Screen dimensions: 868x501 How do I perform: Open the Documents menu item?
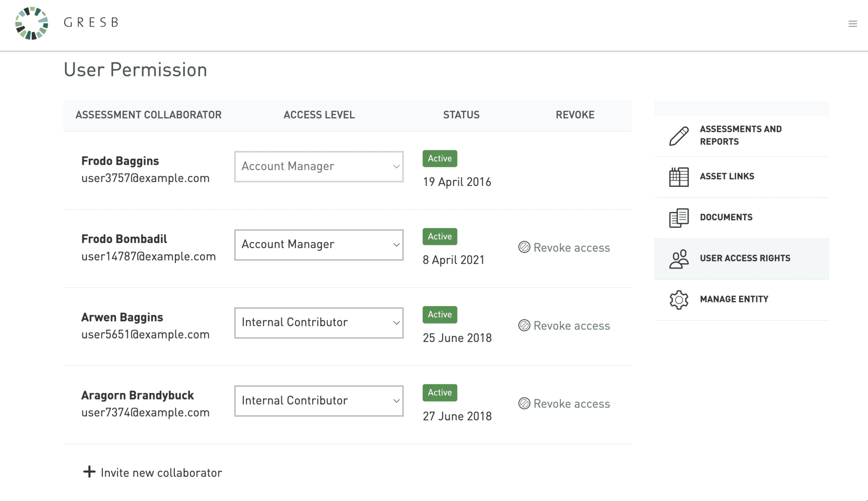coord(726,217)
